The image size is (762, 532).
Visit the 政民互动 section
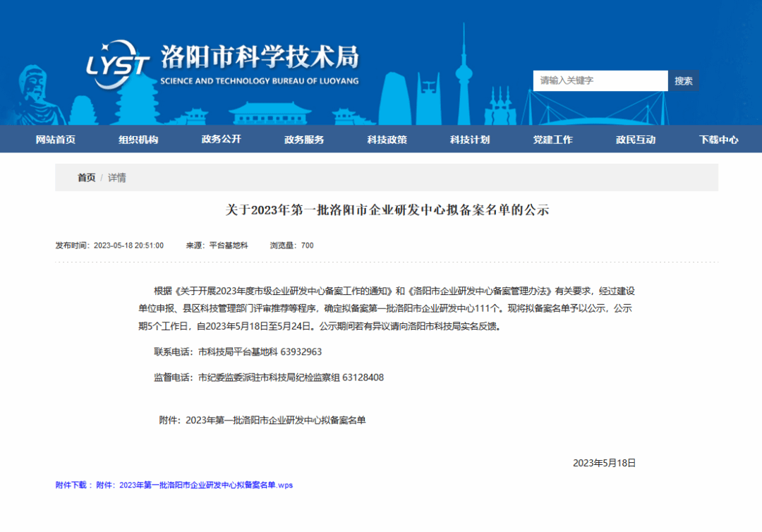pyautogui.click(x=636, y=140)
